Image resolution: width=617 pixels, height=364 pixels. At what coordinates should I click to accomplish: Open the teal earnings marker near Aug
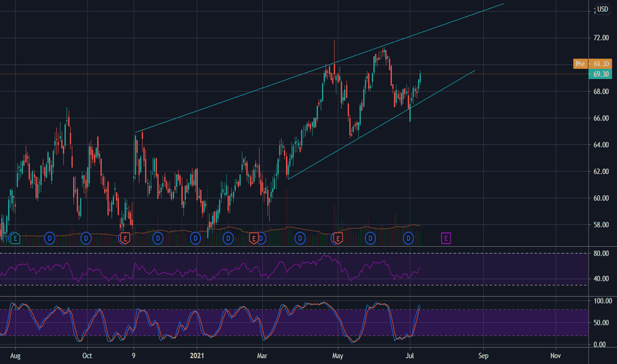(15, 238)
